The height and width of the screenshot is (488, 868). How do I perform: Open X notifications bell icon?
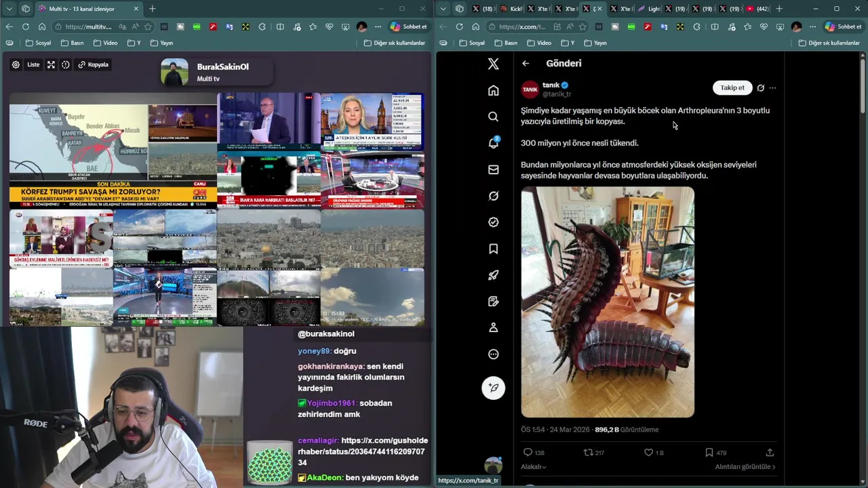click(493, 143)
